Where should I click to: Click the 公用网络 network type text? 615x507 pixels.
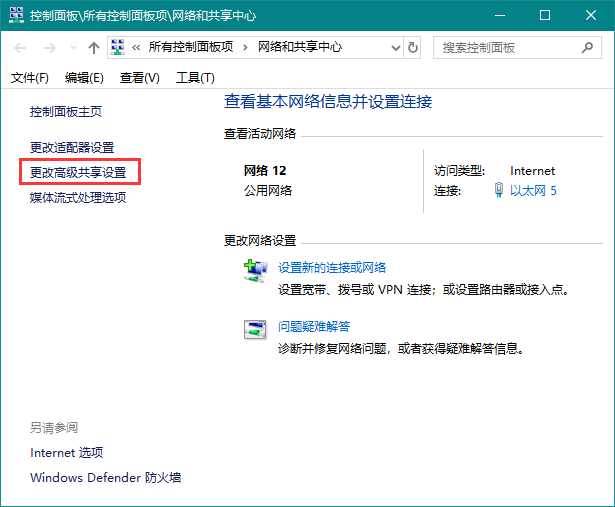pyautogui.click(x=268, y=191)
